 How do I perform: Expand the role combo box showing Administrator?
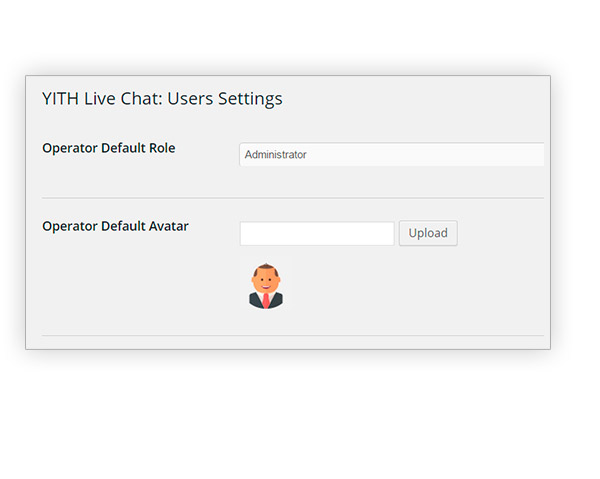point(391,154)
